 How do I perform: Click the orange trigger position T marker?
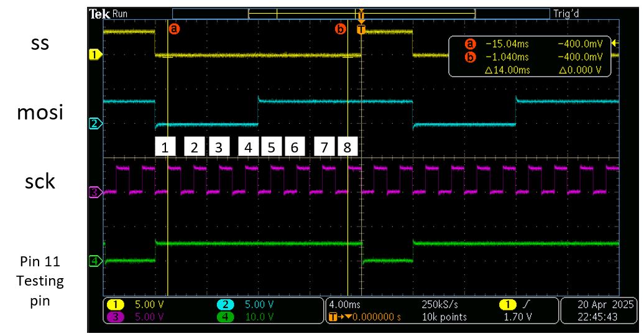361,29
